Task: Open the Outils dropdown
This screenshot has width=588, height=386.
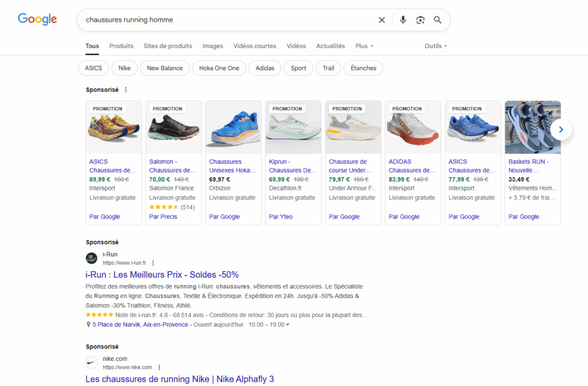Action: click(436, 46)
